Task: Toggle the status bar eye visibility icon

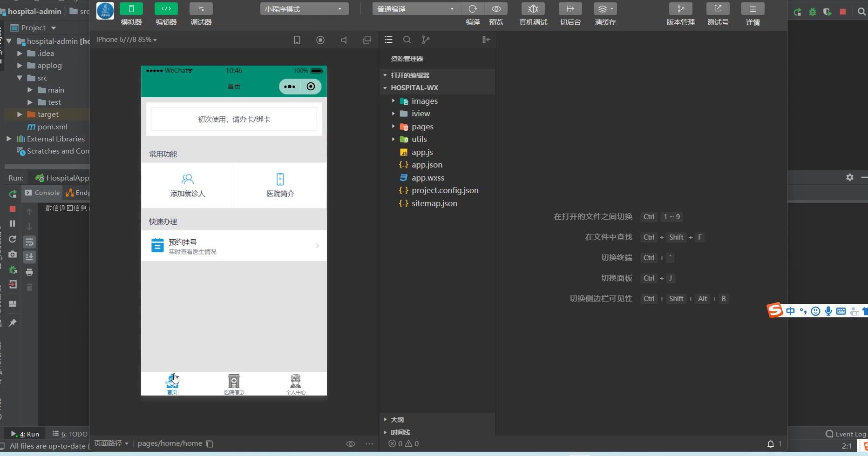Action: click(x=351, y=444)
